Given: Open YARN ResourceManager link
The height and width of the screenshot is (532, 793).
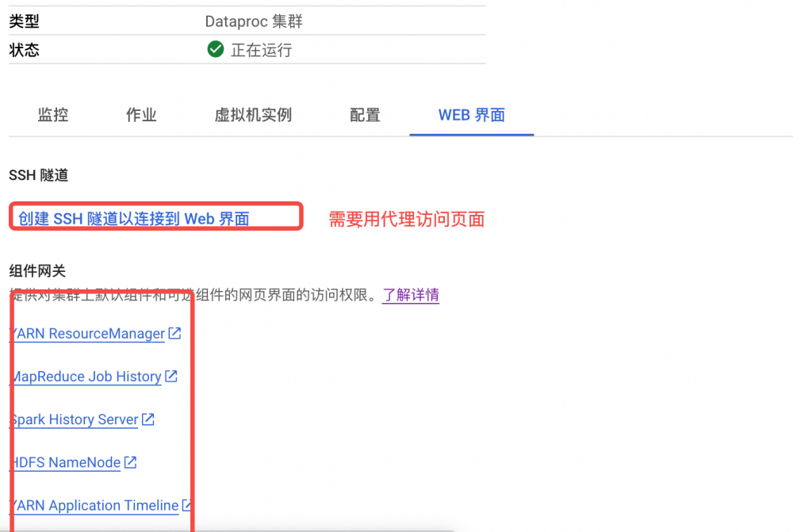Looking at the screenshot, I should (87, 334).
